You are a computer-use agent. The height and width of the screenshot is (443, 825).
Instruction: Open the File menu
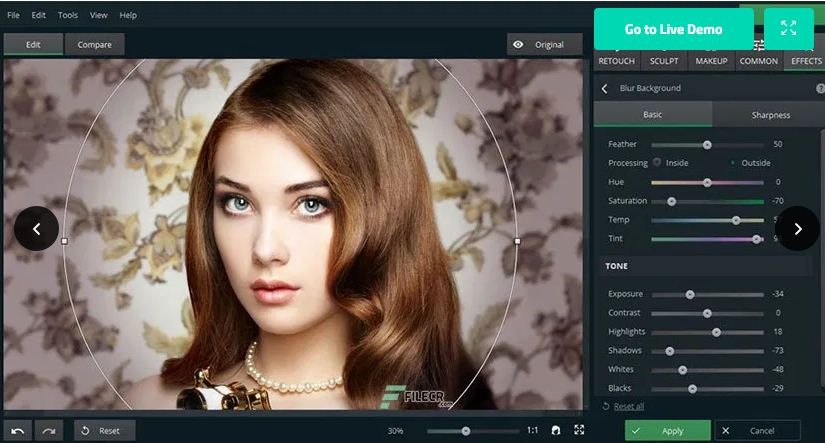(13, 15)
